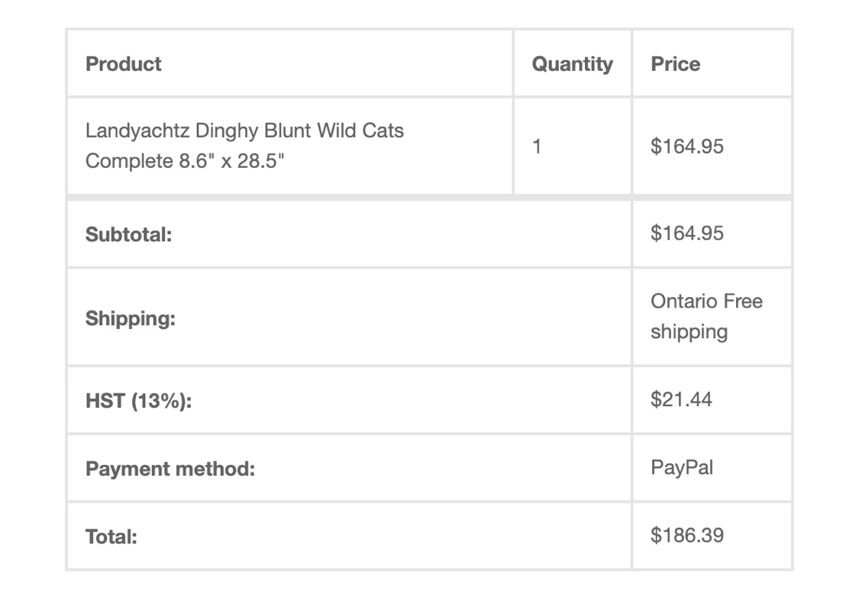Click the word Dinghy in product name
The height and width of the screenshot is (616, 859).
click(227, 131)
